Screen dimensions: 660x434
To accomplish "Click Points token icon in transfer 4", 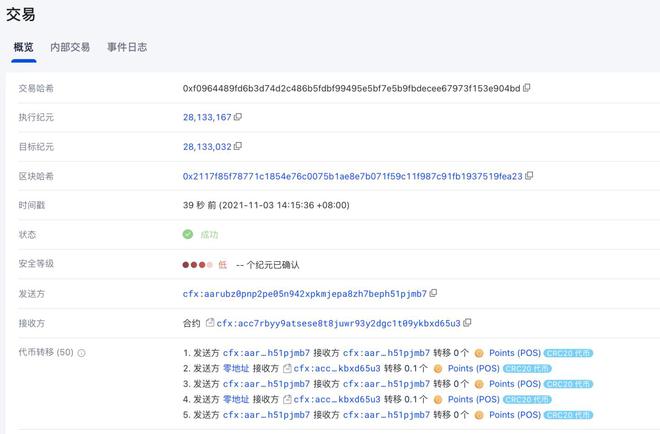I will coord(438,399).
